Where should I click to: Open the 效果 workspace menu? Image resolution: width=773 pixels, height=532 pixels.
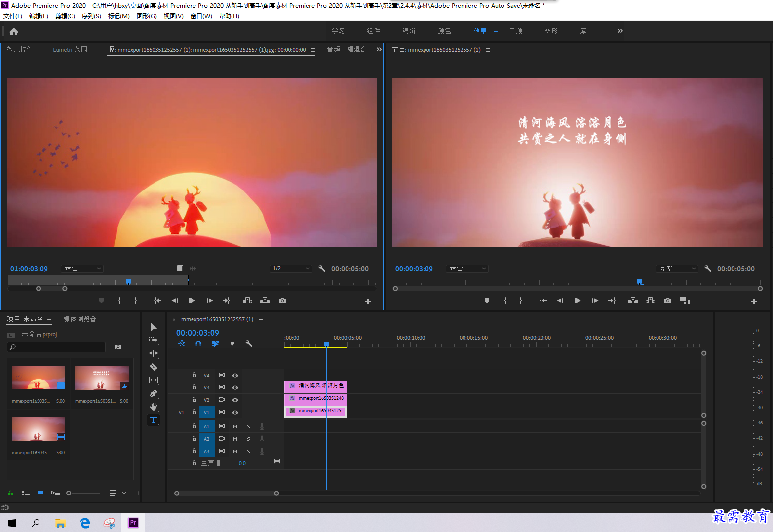(x=496, y=31)
